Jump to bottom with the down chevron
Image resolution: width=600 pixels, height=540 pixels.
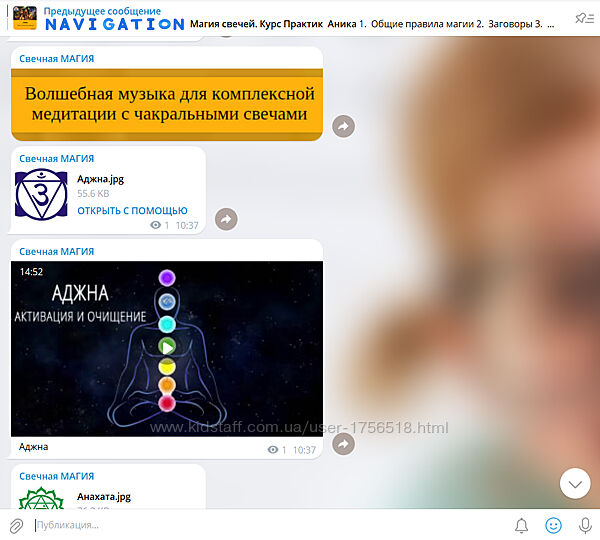(x=575, y=484)
